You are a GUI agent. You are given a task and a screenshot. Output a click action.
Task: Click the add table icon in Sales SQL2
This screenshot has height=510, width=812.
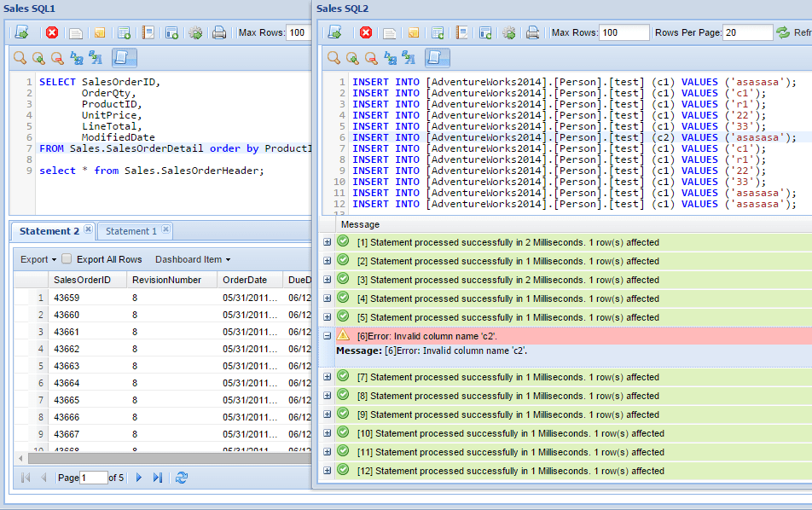pos(438,33)
